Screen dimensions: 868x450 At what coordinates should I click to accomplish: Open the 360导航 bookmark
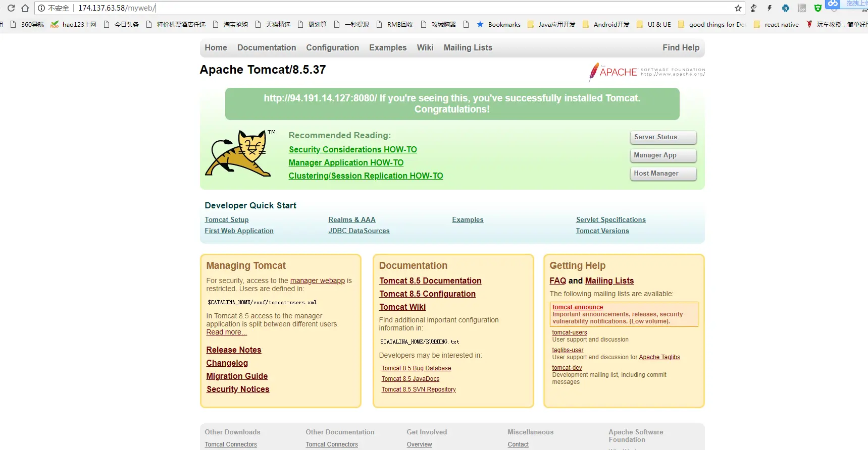click(x=27, y=24)
